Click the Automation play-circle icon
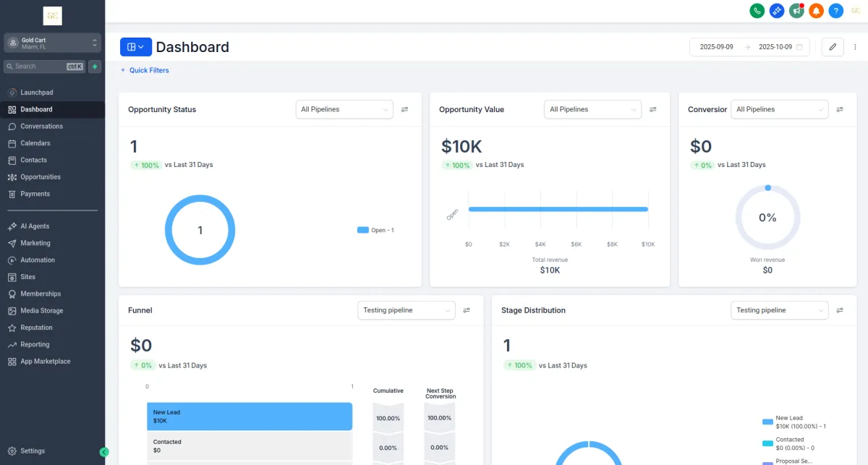The width and height of the screenshot is (868, 465). pyautogui.click(x=12, y=260)
